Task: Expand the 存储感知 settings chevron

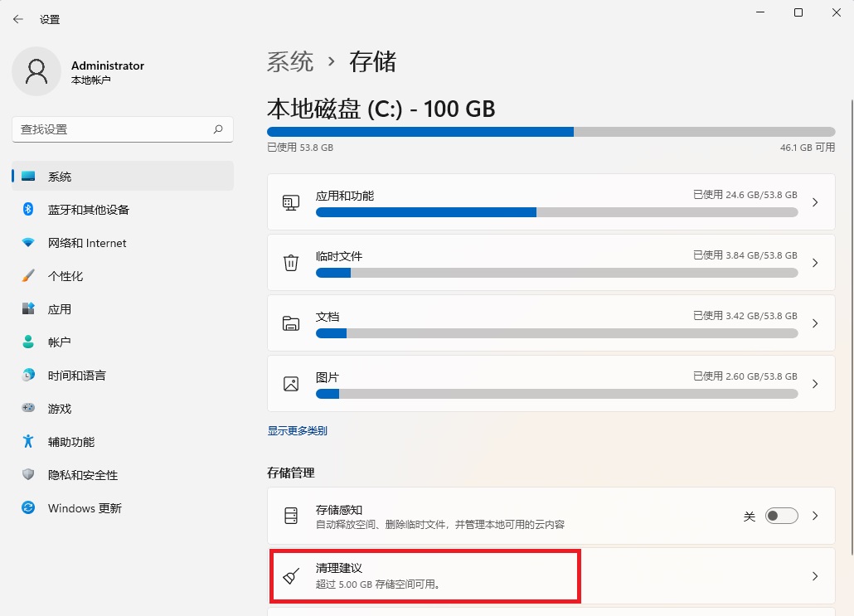Action: tap(817, 515)
